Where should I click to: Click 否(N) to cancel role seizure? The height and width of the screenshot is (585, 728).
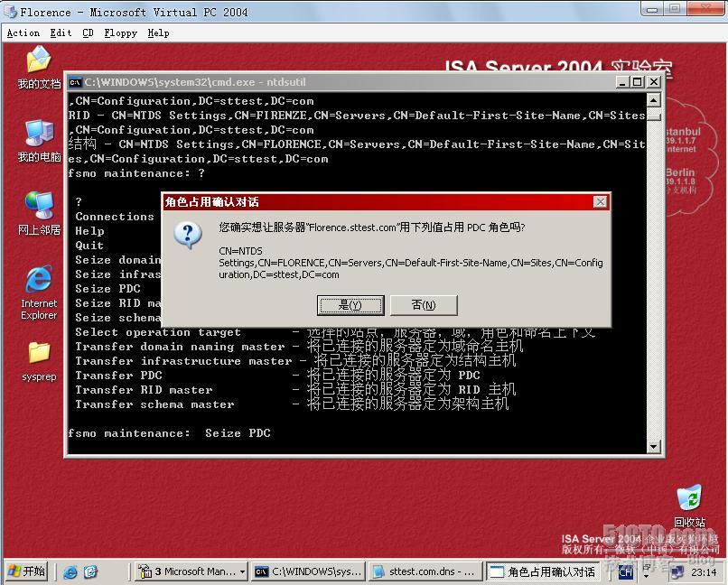click(424, 305)
